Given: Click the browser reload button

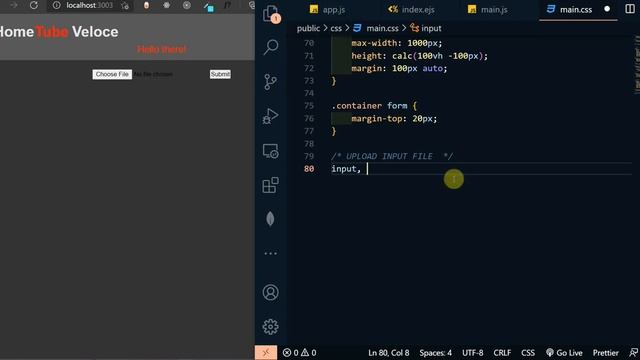Looking at the screenshot, I should click(34, 5).
